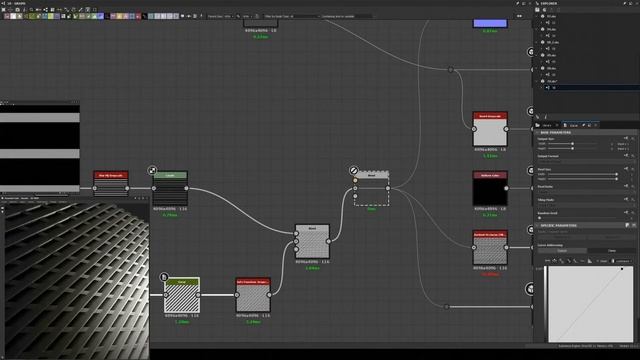Open the Output Size width Parent multiplier dropdown

click(x=623, y=144)
